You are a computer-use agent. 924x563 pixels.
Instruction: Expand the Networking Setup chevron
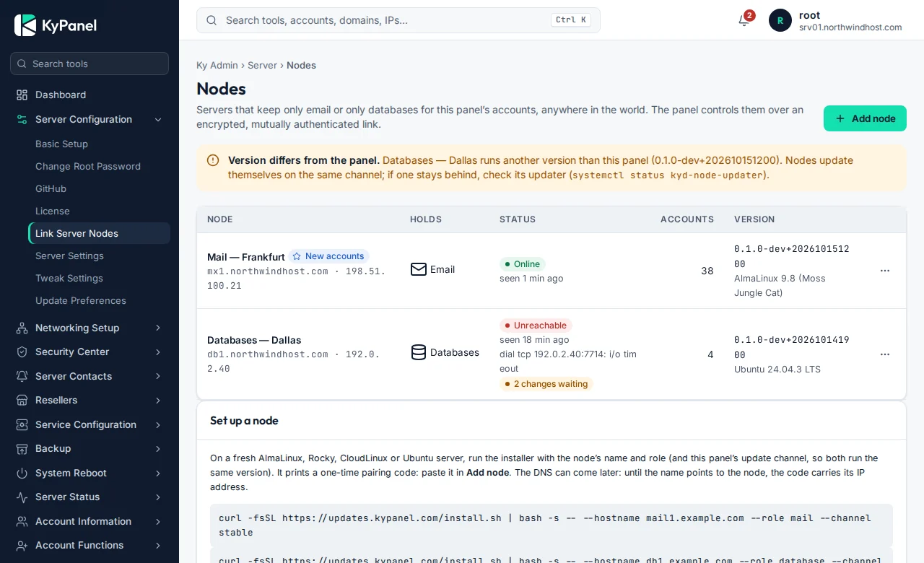(158, 328)
